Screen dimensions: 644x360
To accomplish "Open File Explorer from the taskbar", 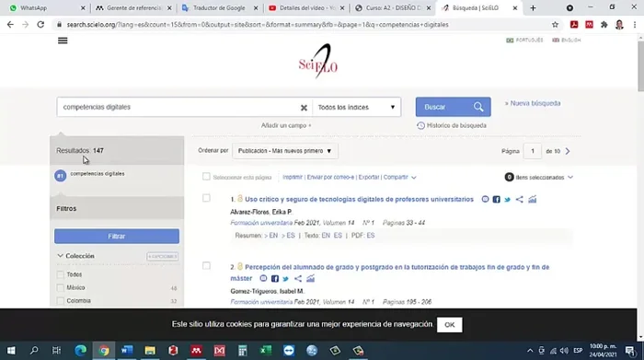I will click(x=150, y=351).
